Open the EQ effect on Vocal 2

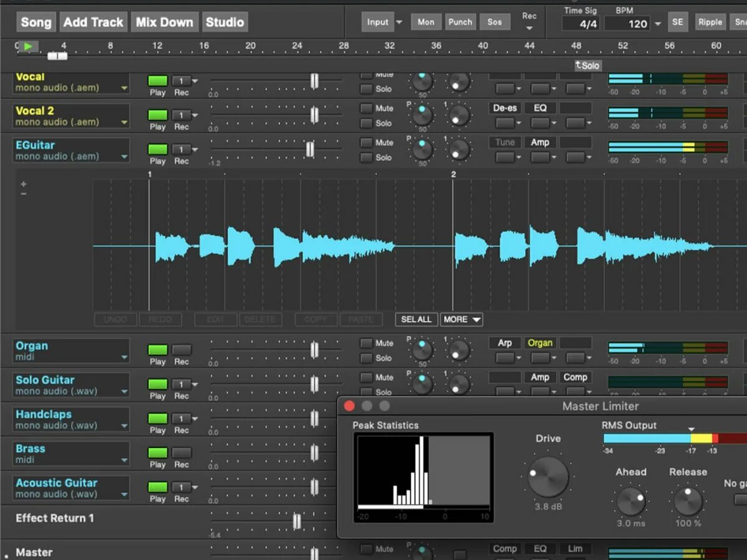[540, 108]
